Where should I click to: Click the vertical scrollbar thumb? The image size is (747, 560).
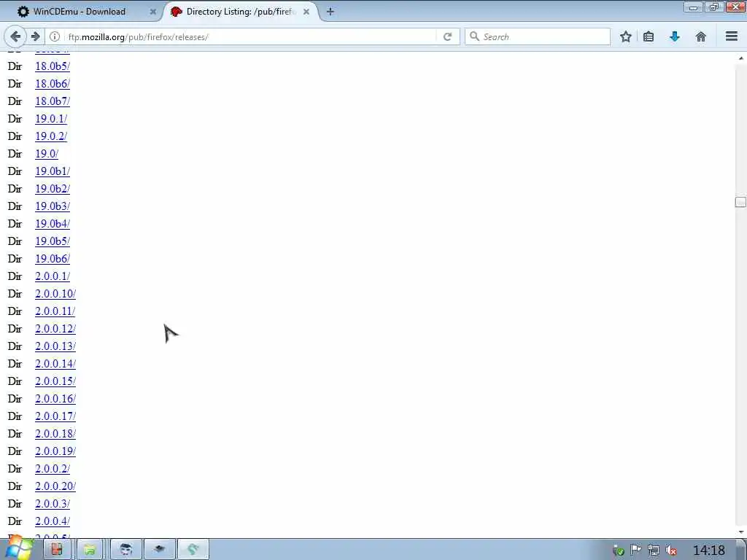[740, 202]
